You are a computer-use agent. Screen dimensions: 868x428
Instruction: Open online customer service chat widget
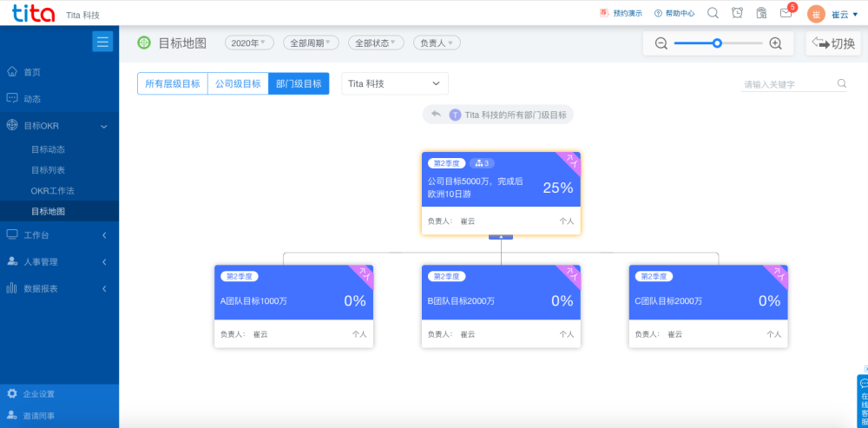point(863,401)
